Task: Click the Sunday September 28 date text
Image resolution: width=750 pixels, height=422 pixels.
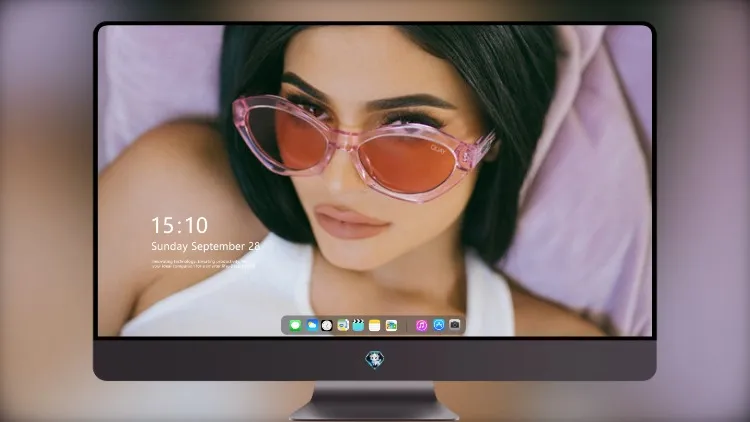Action: click(205, 246)
